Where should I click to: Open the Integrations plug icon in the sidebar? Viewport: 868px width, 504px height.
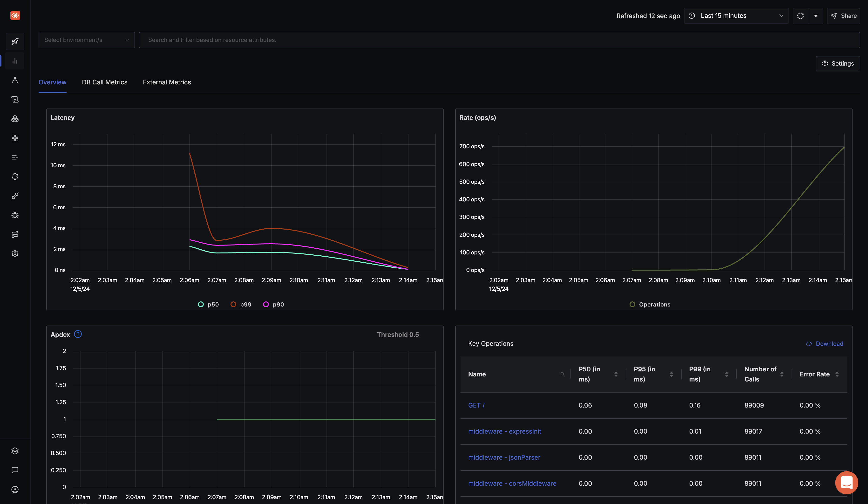pyautogui.click(x=15, y=196)
